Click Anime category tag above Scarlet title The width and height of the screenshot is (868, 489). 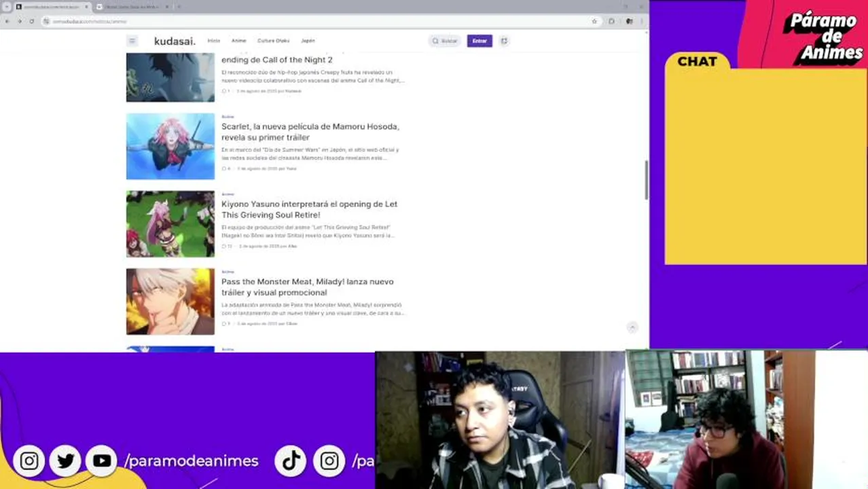point(228,117)
